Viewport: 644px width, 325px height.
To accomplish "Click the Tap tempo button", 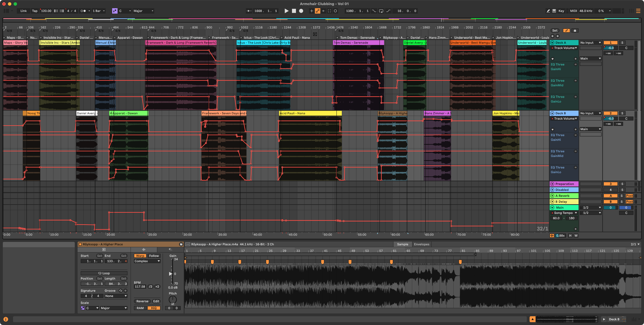I will [x=35, y=11].
